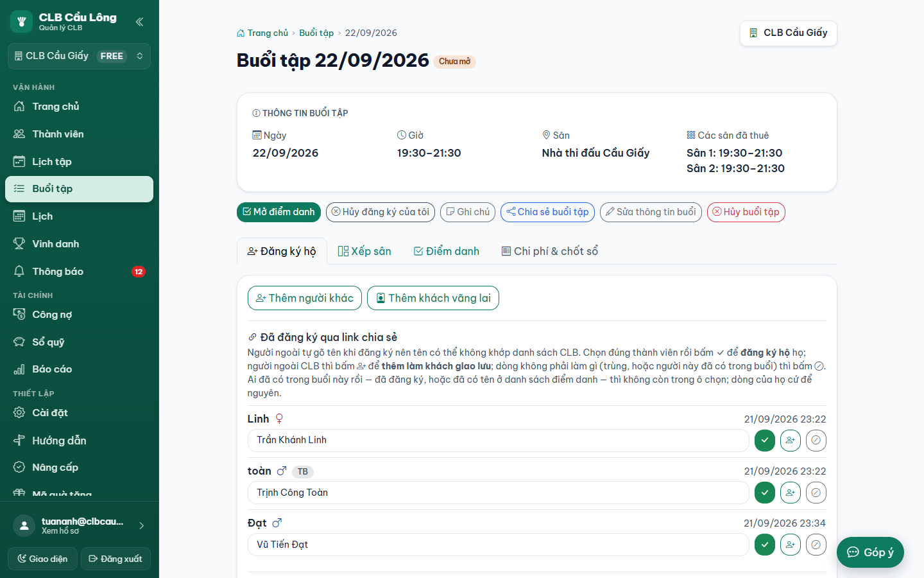Open the Góp ý feedback button

870,552
